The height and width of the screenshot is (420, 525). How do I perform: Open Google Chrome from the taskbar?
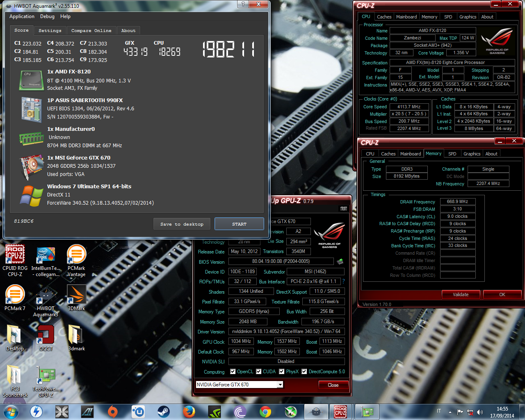(265, 411)
